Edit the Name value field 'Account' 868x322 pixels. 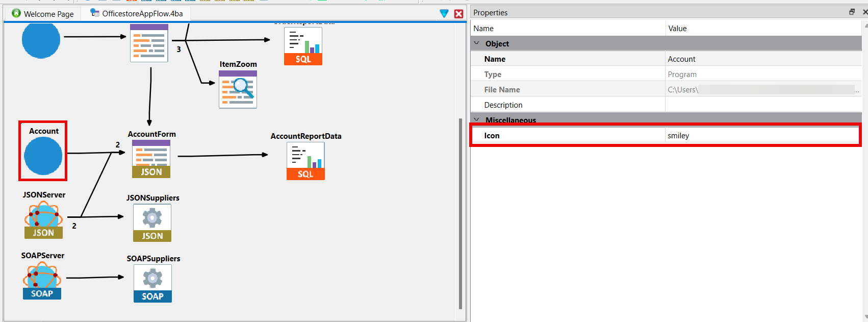(x=763, y=59)
